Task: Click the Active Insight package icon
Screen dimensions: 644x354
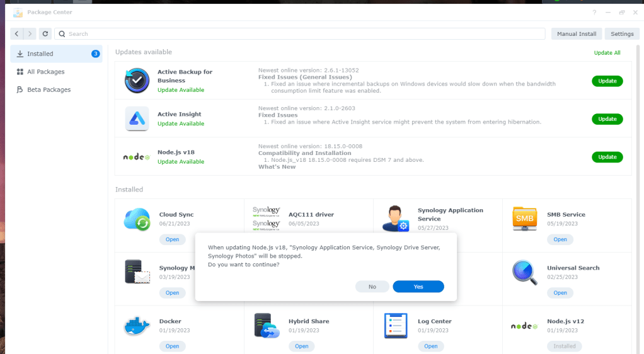Action: pos(137,118)
